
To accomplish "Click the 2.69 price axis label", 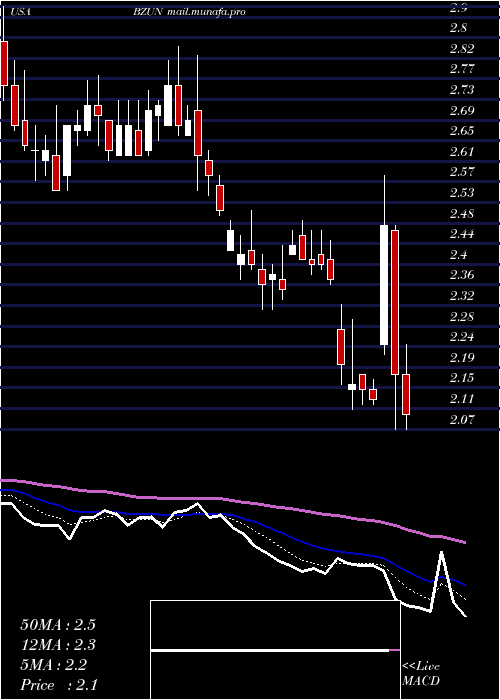I will [464, 111].
